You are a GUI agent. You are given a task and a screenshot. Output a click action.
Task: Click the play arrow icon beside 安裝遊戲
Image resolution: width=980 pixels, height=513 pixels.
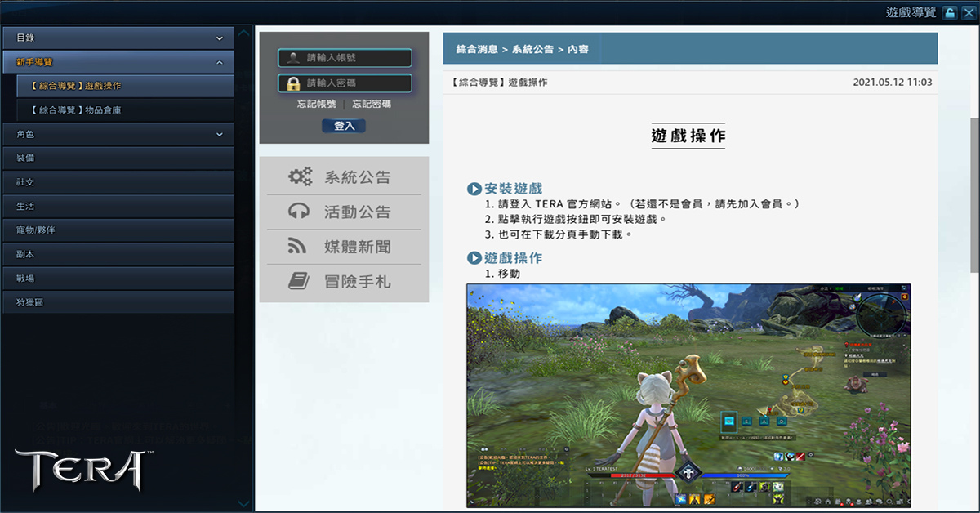(x=474, y=189)
